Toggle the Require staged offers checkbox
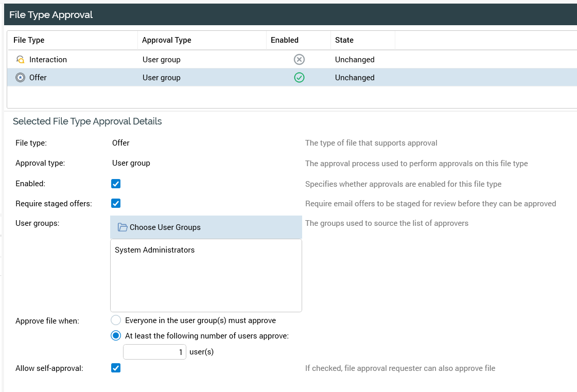This screenshot has height=392, width=577. pyautogui.click(x=116, y=203)
